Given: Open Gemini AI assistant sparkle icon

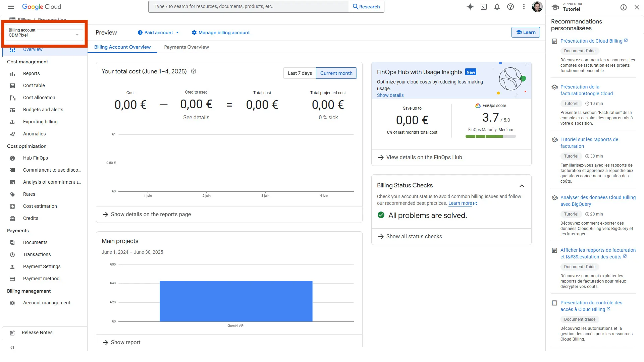Looking at the screenshot, I should click(470, 7).
